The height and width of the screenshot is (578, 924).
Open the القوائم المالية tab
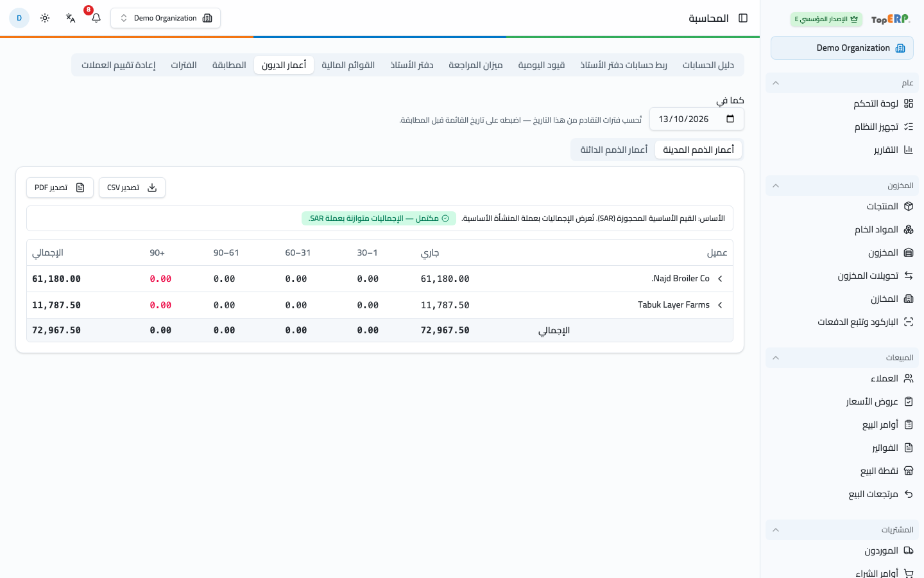[x=348, y=65]
